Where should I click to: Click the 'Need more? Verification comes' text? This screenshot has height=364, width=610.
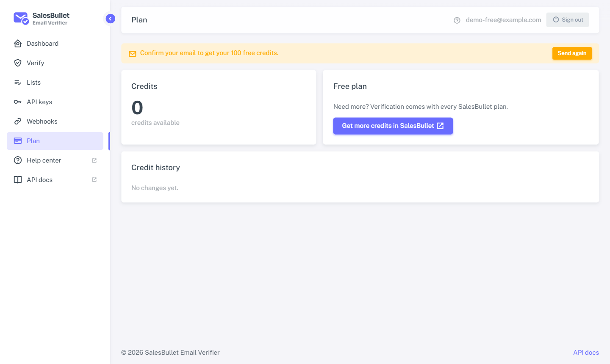point(421,107)
